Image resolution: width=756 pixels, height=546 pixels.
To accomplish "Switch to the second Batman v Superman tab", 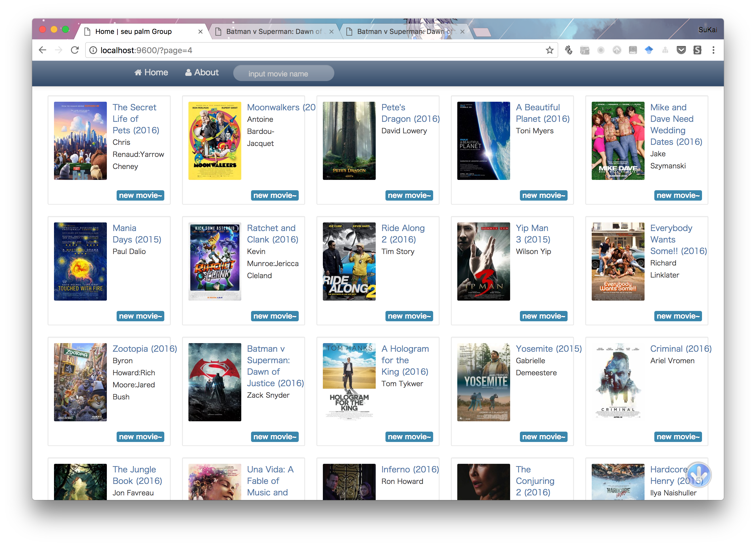I will point(401,32).
